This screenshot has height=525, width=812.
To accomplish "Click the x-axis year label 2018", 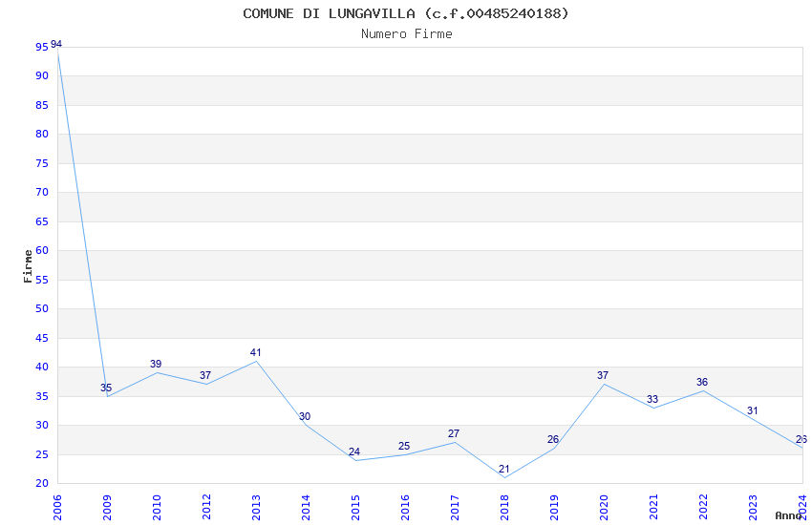I will click(504, 507).
